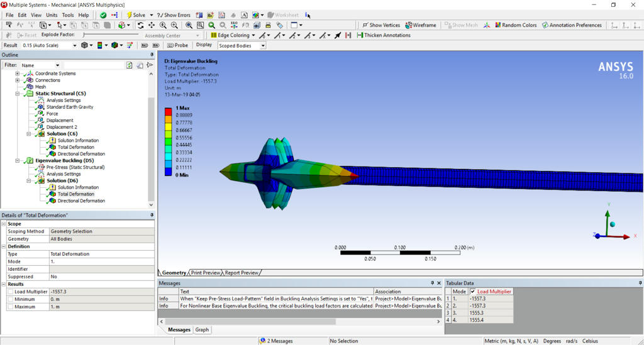Click the Total Deformation icon under Solution (D6)
This screenshot has width=644, height=345.
53,194
